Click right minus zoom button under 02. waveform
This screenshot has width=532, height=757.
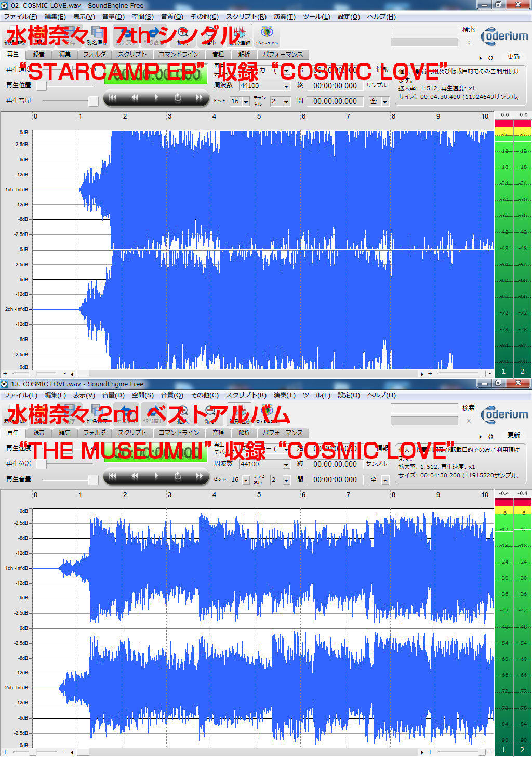click(489, 373)
